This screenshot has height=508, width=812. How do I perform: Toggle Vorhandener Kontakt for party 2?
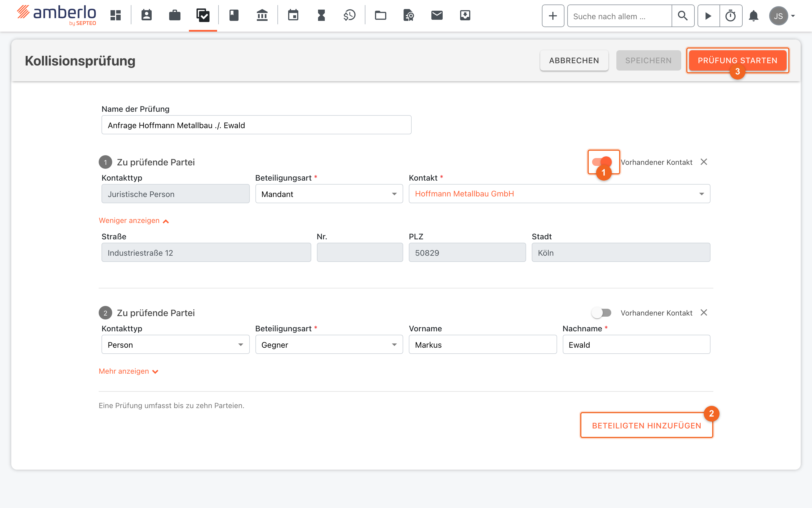click(x=602, y=313)
